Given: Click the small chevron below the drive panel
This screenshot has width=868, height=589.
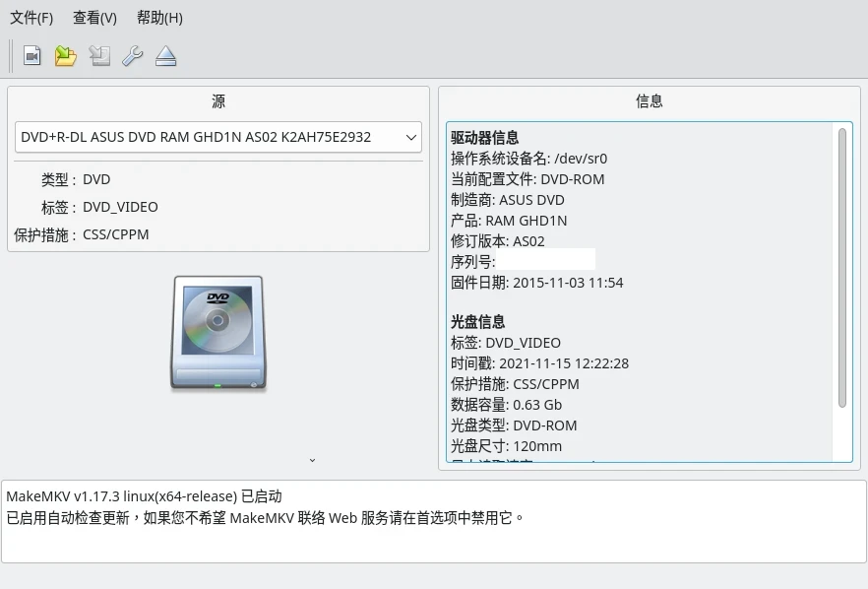Looking at the screenshot, I should coord(312,460).
